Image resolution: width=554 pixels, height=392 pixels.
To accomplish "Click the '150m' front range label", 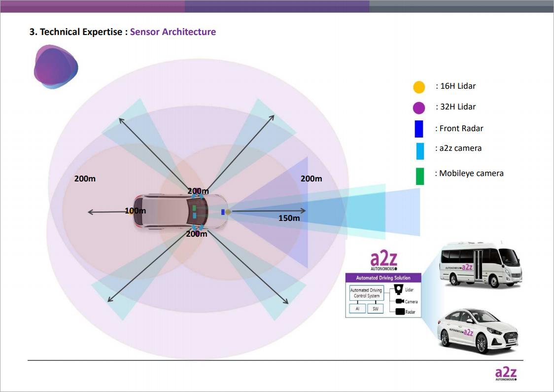I will pos(289,218).
